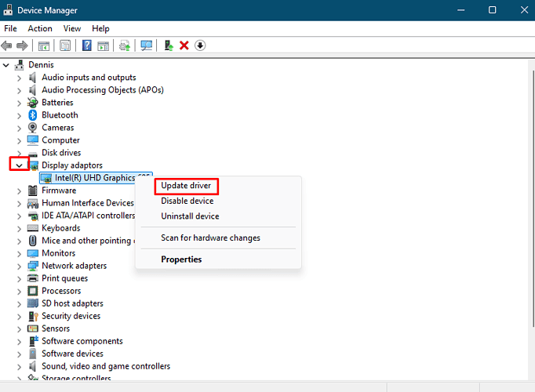
Task: Click Show/Hide Console Tree toolbar icon
Action: coord(44,45)
